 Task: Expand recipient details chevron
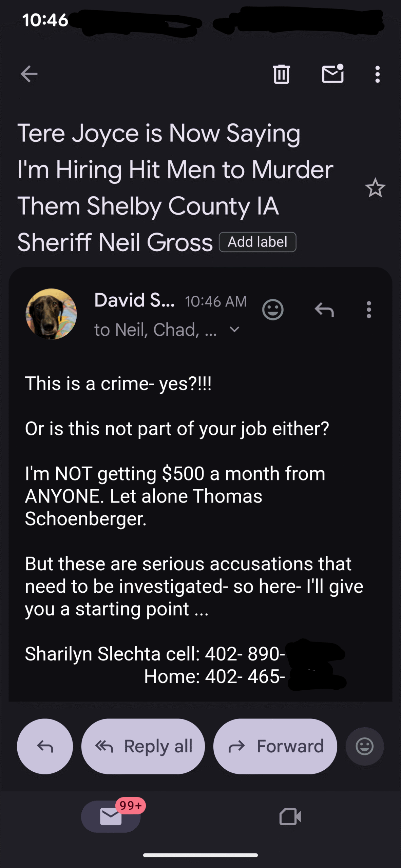pyautogui.click(x=234, y=329)
